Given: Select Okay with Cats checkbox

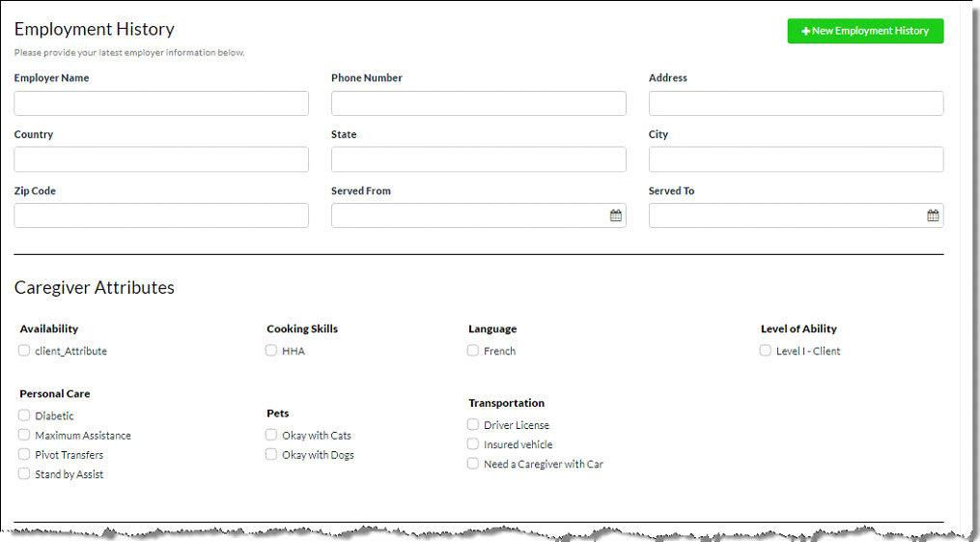Looking at the screenshot, I should pos(271,435).
